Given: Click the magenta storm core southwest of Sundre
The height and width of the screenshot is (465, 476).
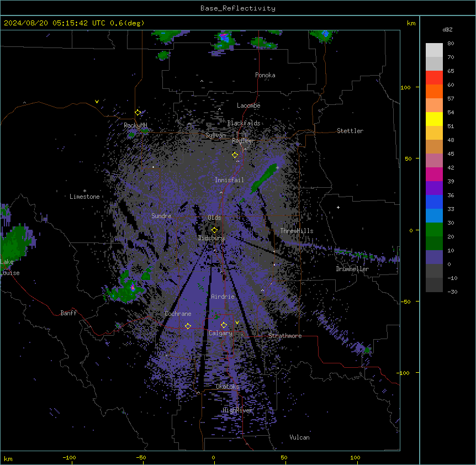Looking at the screenshot, I should (133, 287).
